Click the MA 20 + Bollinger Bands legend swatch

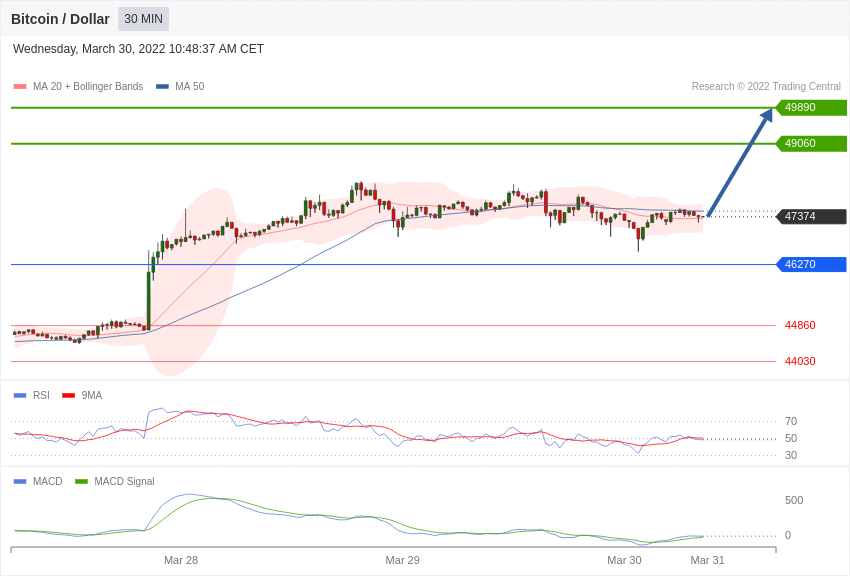(20, 87)
